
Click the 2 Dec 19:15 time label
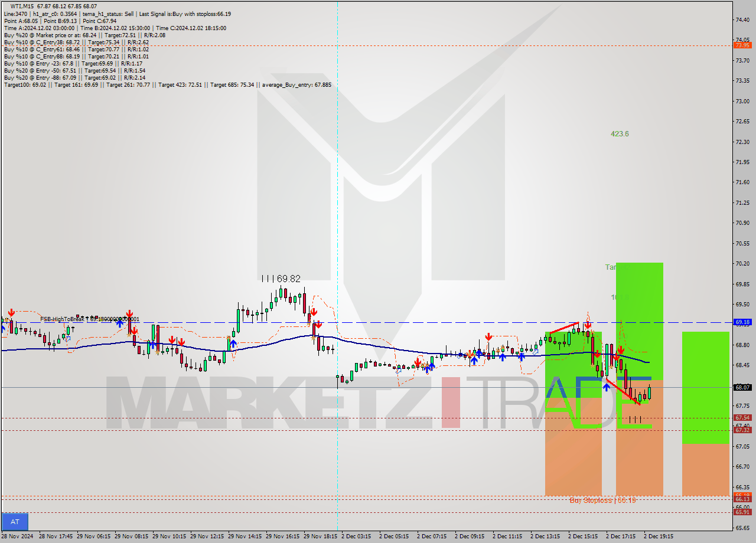click(658, 537)
